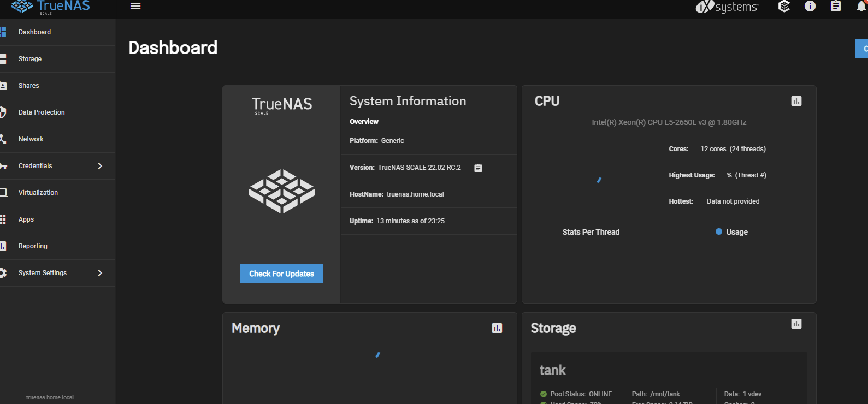
Task: Click the Uptime 13 minutes text
Action: coord(397,221)
